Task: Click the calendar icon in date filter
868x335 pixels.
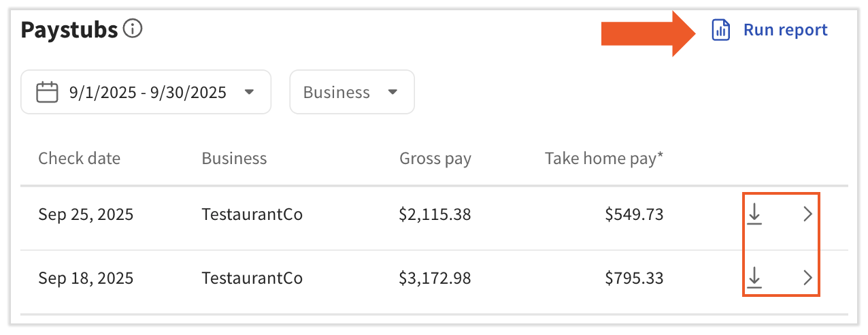Action: point(47,92)
